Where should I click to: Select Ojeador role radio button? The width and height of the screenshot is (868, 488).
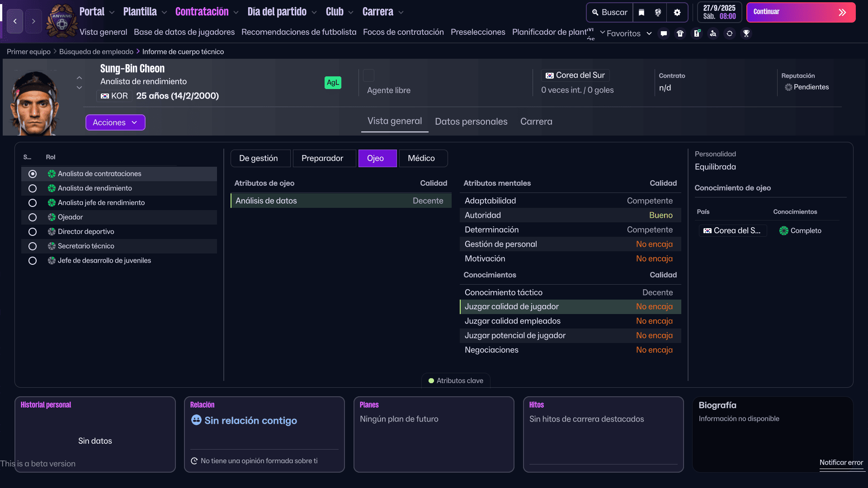[33, 217]
